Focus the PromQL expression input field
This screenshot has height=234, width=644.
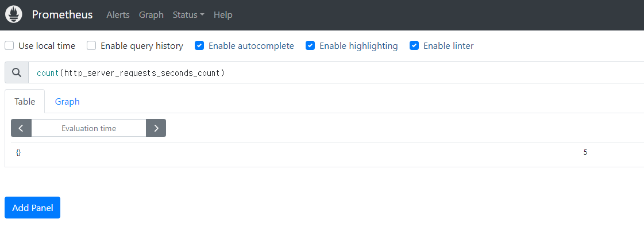click(336, 72)
